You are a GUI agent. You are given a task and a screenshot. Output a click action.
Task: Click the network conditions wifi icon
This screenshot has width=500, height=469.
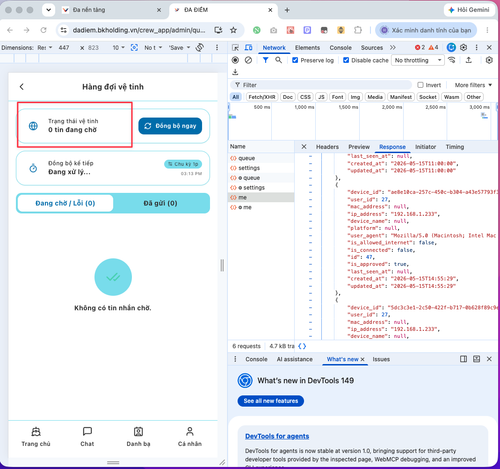(x=452, y=60)
